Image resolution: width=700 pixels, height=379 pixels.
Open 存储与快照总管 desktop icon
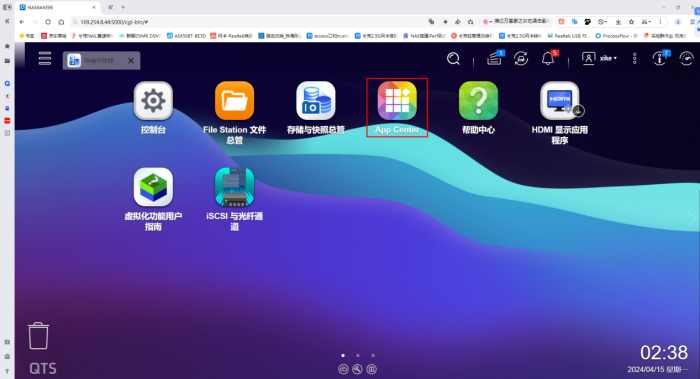point(316,101)
